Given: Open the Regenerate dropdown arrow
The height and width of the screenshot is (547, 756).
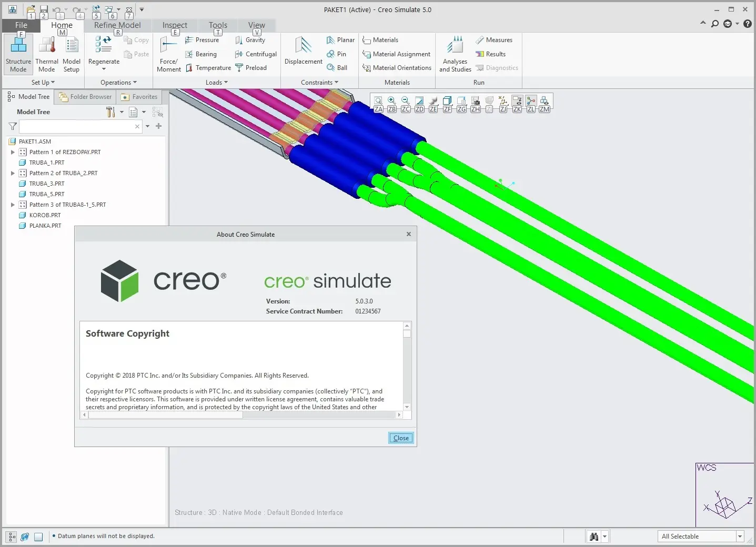Looking at the screenshot, I should 104,69.
